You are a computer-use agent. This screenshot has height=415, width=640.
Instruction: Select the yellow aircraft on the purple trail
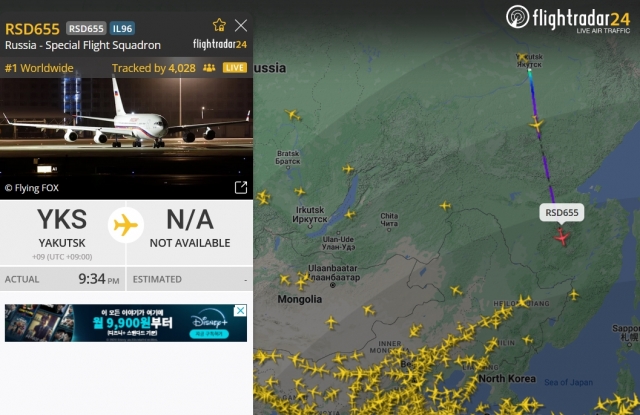537,124
